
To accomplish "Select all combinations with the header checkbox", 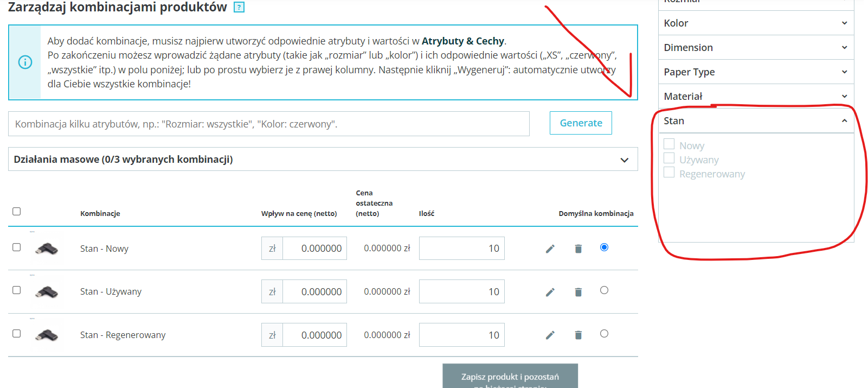I will click(x=17, y=211).
